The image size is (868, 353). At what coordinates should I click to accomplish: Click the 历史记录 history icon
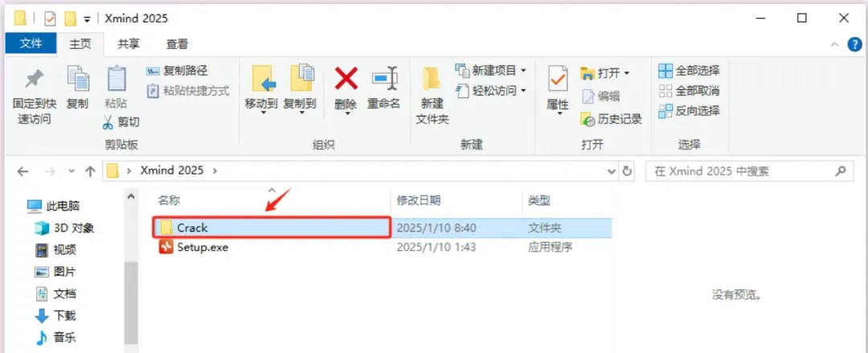[x=588, y=118]
